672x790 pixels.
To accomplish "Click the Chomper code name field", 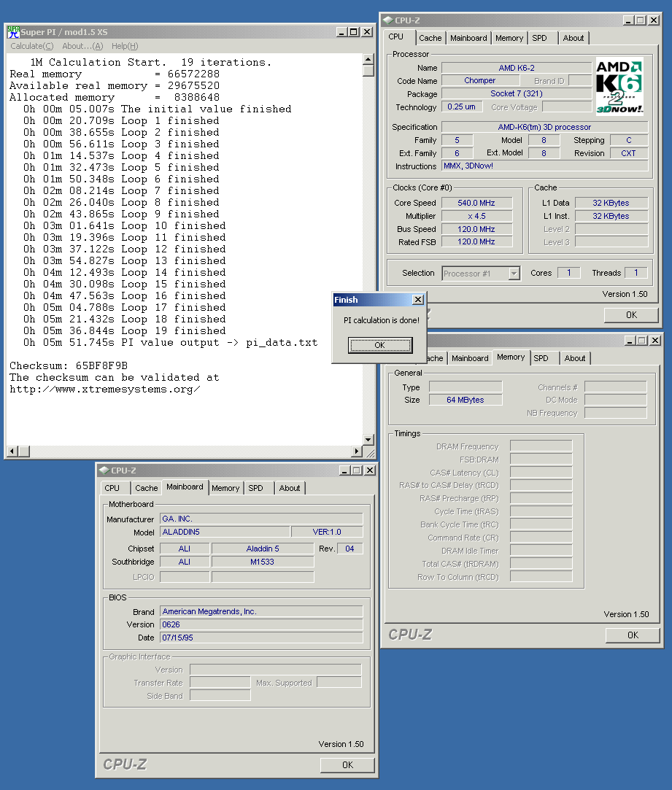I will [x=480, y=80].
